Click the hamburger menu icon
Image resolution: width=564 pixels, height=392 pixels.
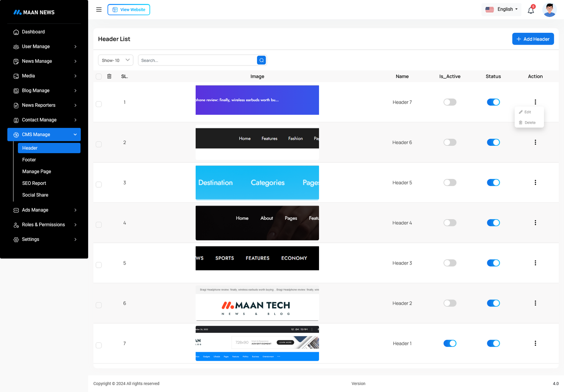pos(99,10)
